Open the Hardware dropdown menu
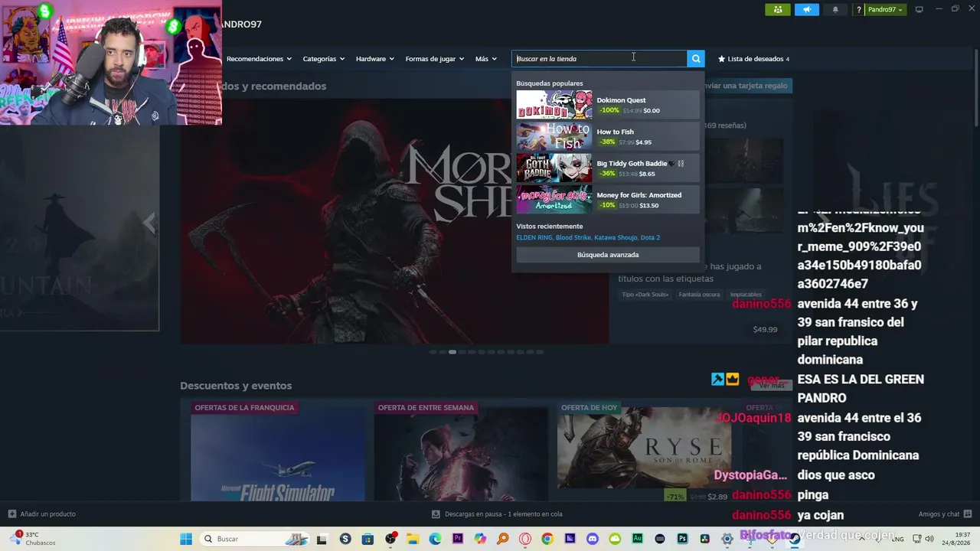This screenshot has height=551, width=980. click(x=374, y=59)
